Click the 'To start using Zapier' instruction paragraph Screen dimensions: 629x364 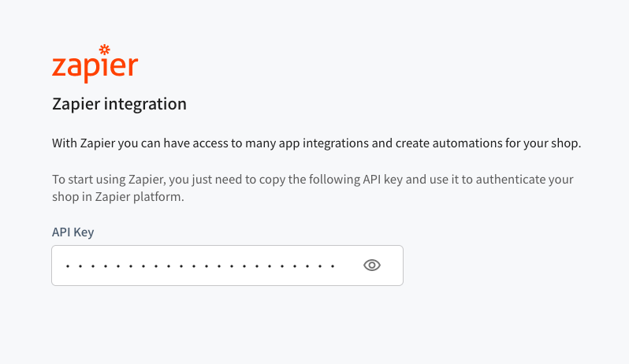point(313,188)
